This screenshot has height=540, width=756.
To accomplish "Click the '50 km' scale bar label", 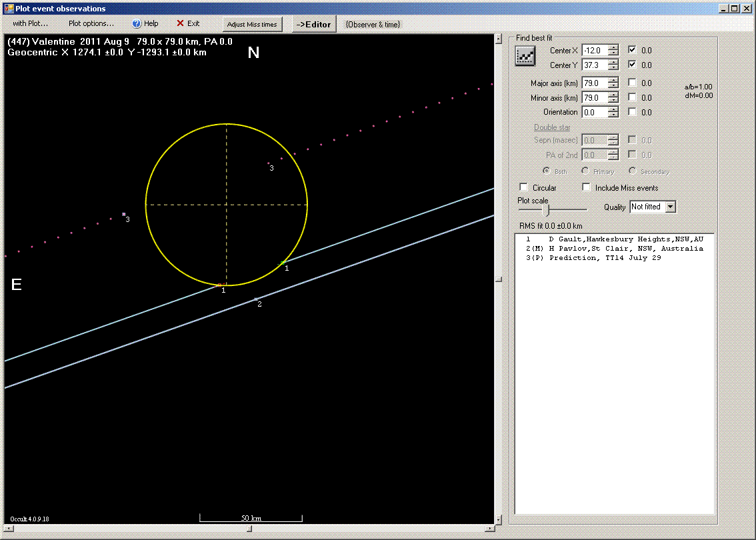I will tap(251, 518).
